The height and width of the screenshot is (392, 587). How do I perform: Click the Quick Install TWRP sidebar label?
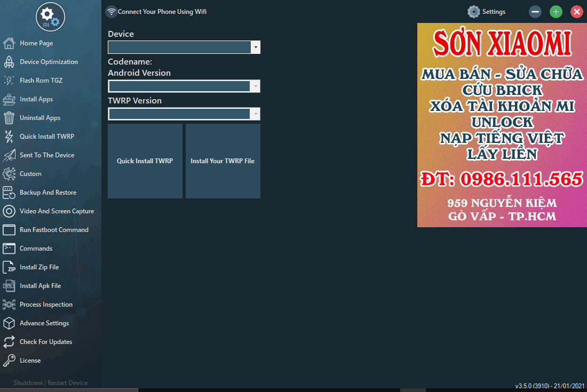(47, 137)
